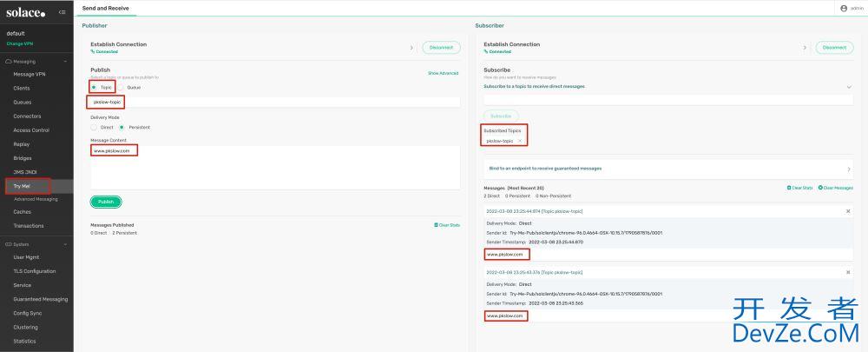Collapse the System sidebar group
Screen dimensions: 868x352
point(65,244)
